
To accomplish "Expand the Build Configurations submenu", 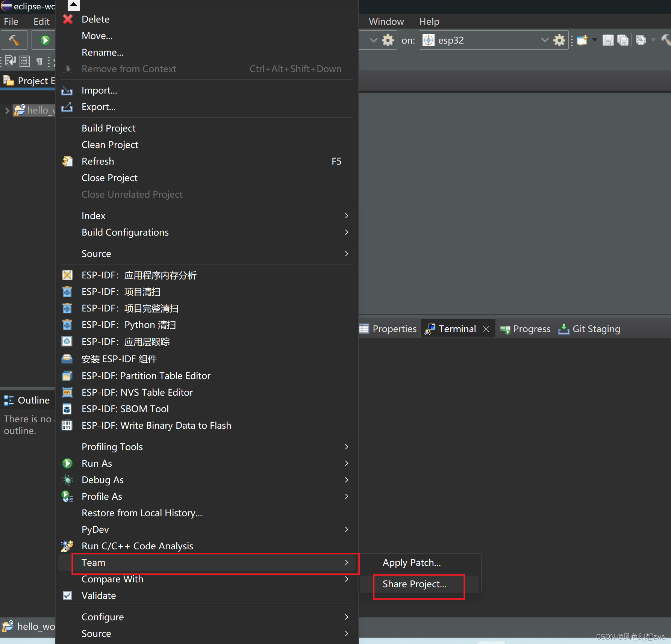I will click(x=346, y=232).
